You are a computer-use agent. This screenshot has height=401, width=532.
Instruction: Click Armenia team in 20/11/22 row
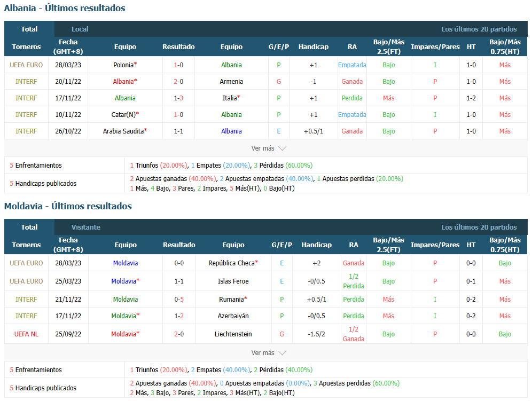[x=231, y=81]
